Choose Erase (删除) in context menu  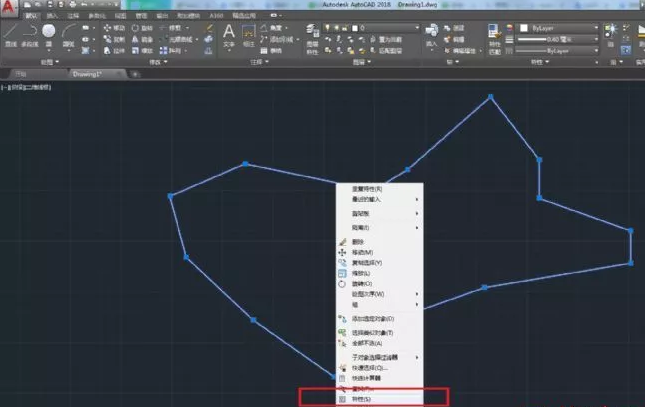tap(380, 242)
